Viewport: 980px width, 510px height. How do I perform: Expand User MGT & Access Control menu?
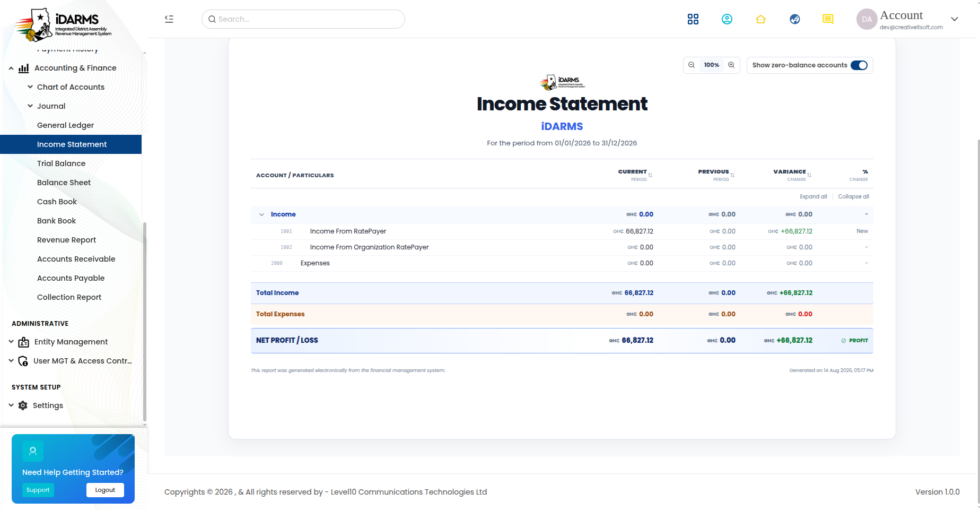click(11, 361)
